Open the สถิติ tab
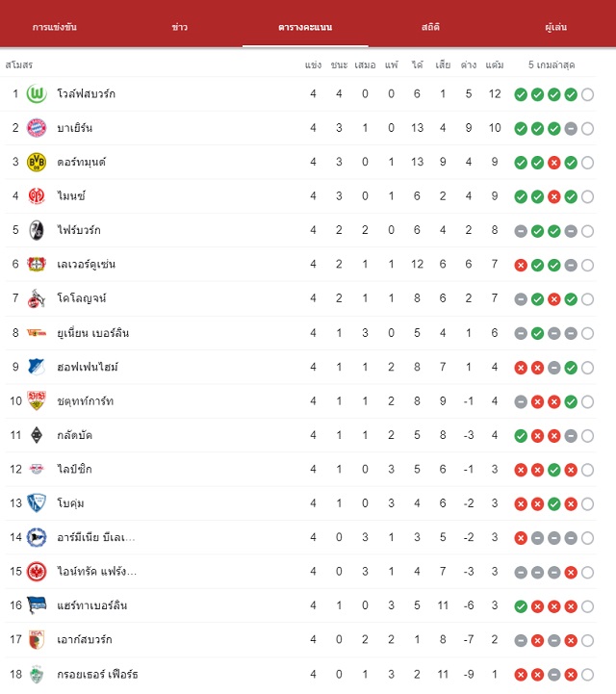 (430, 27)
